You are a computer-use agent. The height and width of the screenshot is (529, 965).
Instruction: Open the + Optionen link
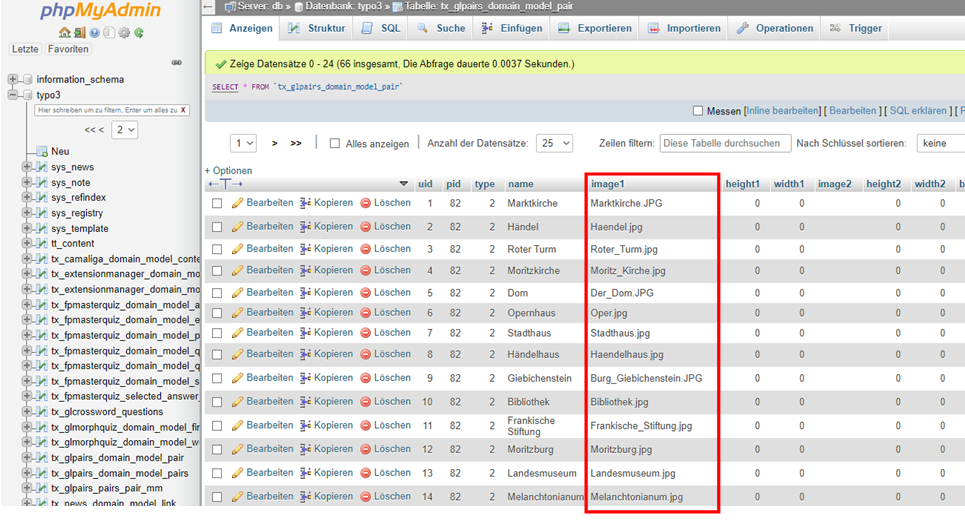(228, 170)
